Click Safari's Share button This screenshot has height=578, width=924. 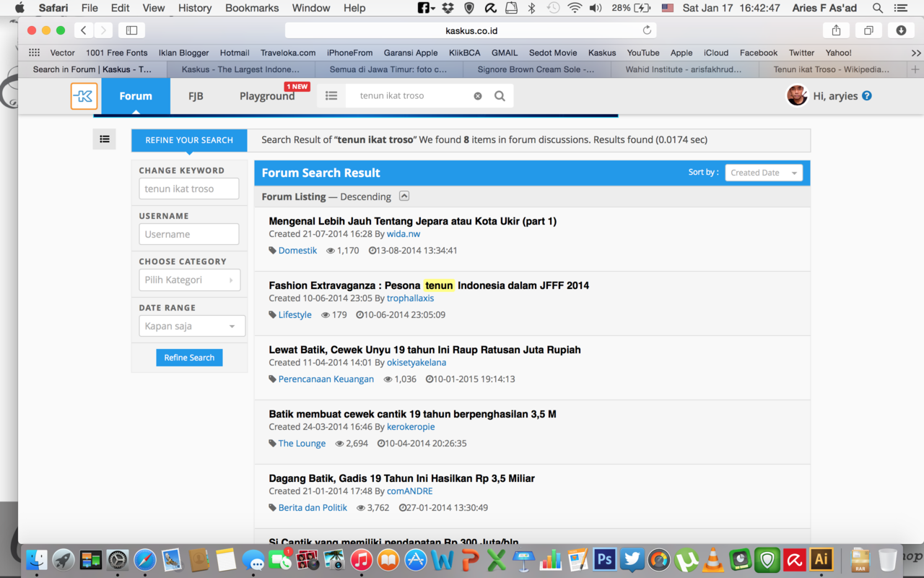[x=836, y=30]
